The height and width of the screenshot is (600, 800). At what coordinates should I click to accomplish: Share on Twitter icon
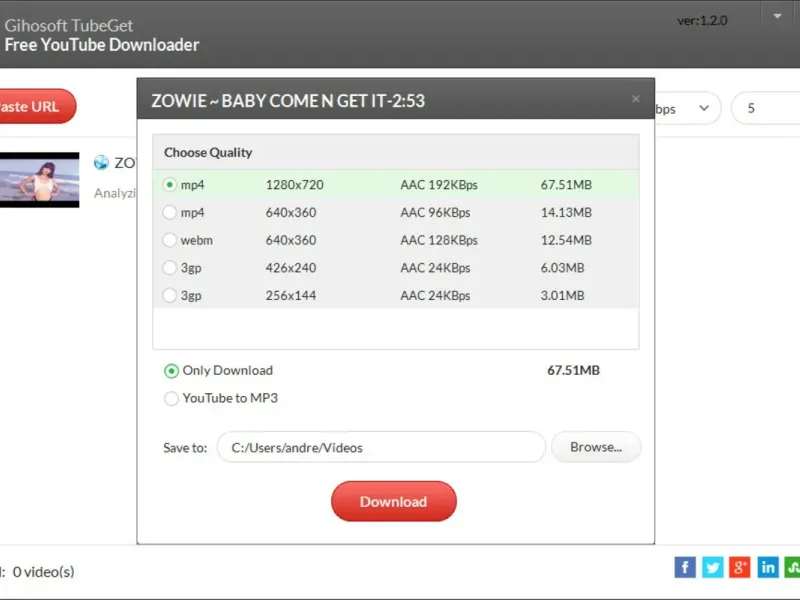coord(712,567)
